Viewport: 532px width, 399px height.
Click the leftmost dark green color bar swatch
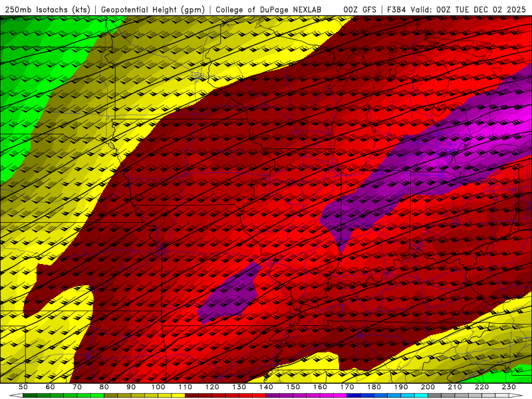pyautogui.click(x=30, y=395)
